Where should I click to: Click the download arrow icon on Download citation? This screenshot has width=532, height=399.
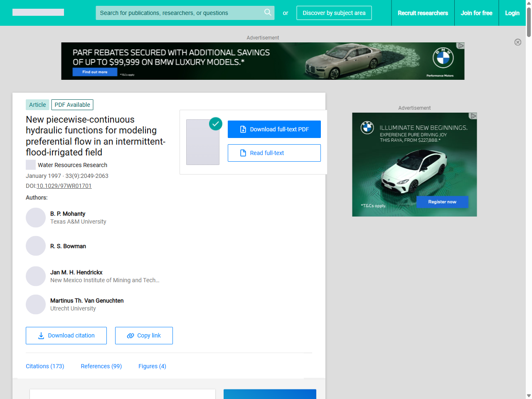click(41, 335)
